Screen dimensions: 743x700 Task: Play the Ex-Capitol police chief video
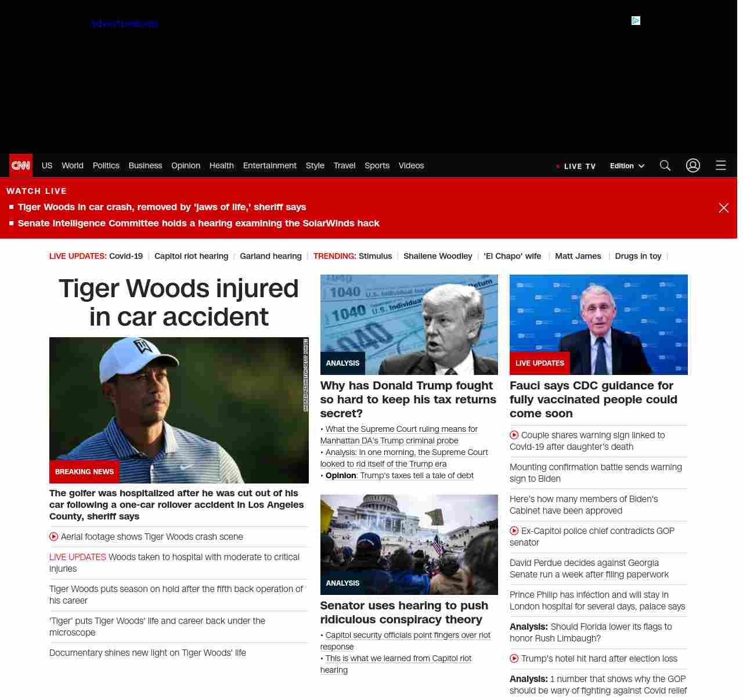(514, 531)
